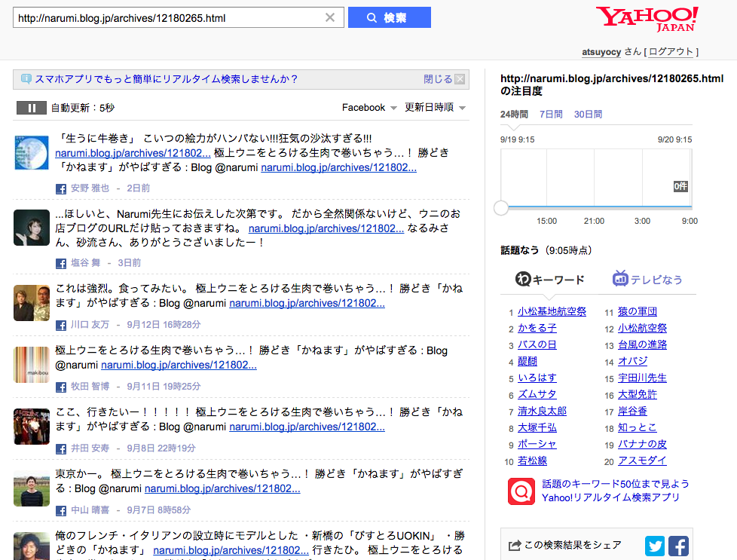
Task: Open trending keyword 小松基地航空祭
Action: click(x=552, y=312)
